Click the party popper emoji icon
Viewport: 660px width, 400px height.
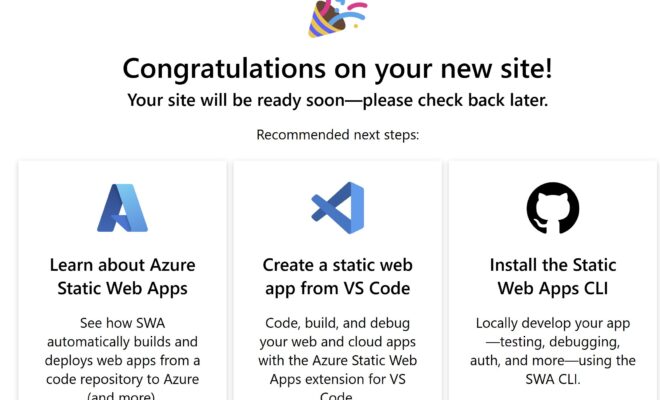tap(338, 19)
